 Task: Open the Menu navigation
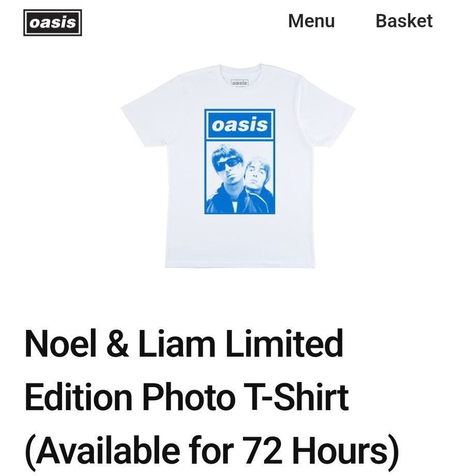point(311,21)
